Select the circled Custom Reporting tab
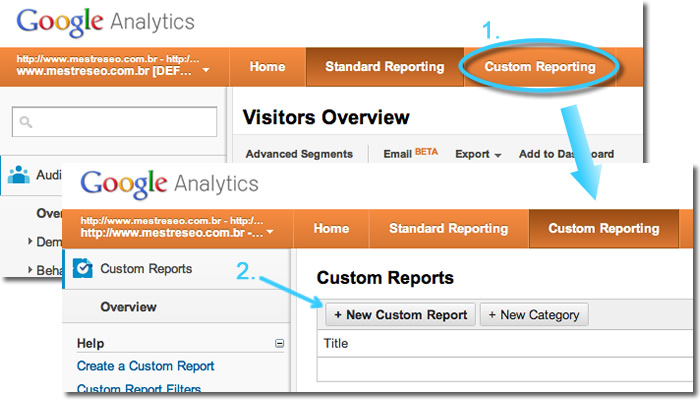700x400 pixels. [539, 67]
